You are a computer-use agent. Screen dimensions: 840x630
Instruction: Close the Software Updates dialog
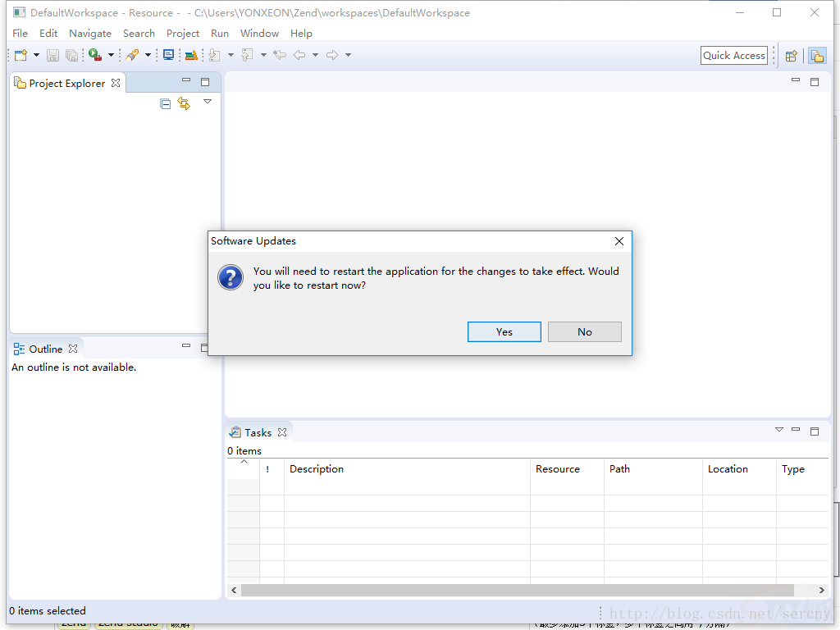(x=619, y=241)
